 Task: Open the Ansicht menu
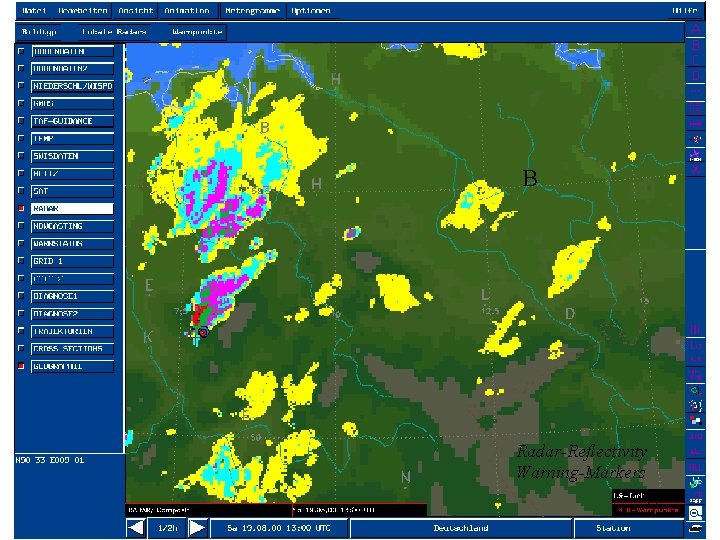pyautogui.click(x=135, y=11)
